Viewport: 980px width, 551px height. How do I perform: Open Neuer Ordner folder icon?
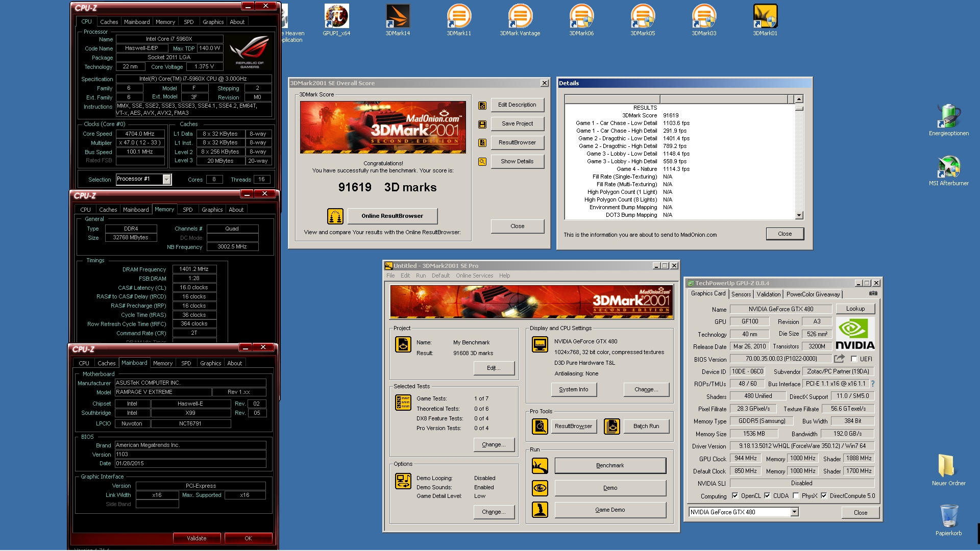point(949,470)
